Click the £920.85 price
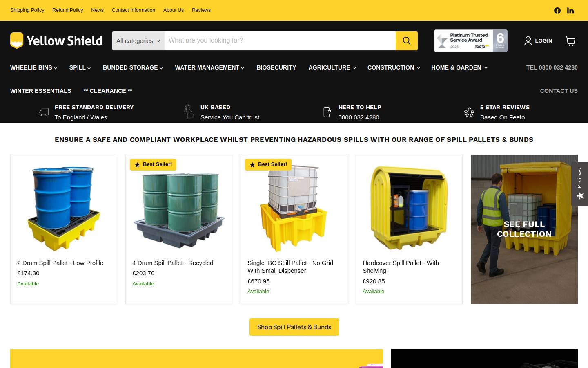 [x=374, y=281]
